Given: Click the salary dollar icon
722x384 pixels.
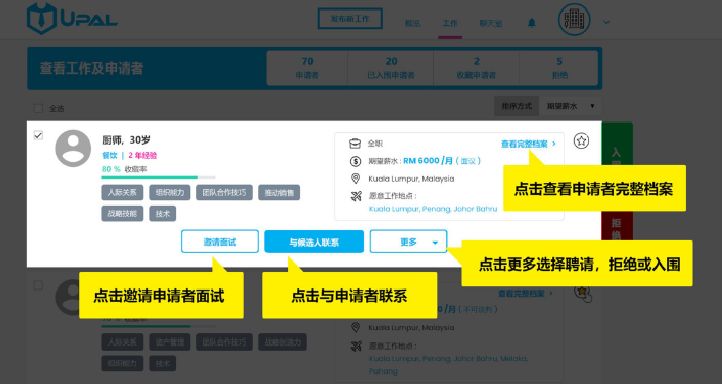Looking at the screenshot, I should tap(355, 161).
